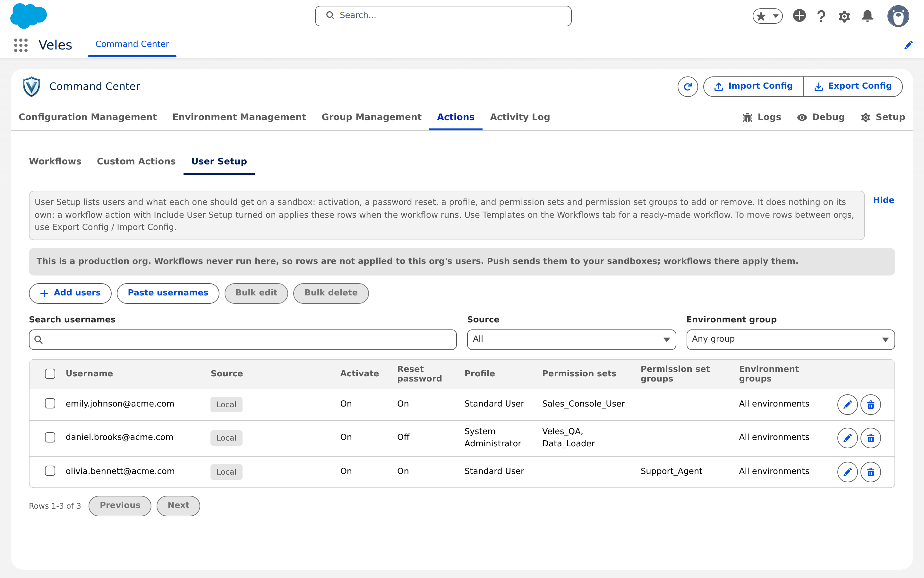Open the help question mark icon

(821, 16)
